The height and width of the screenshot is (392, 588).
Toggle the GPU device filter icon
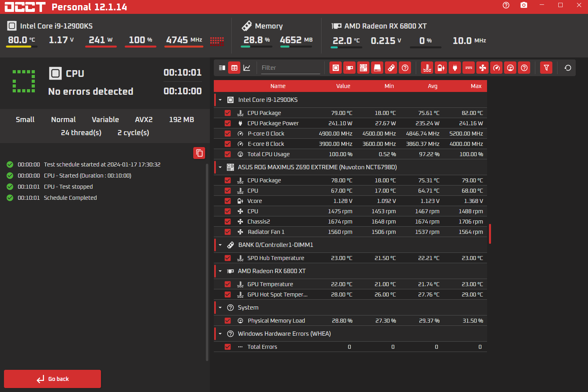pyautogui.click(x=350, y=68)
